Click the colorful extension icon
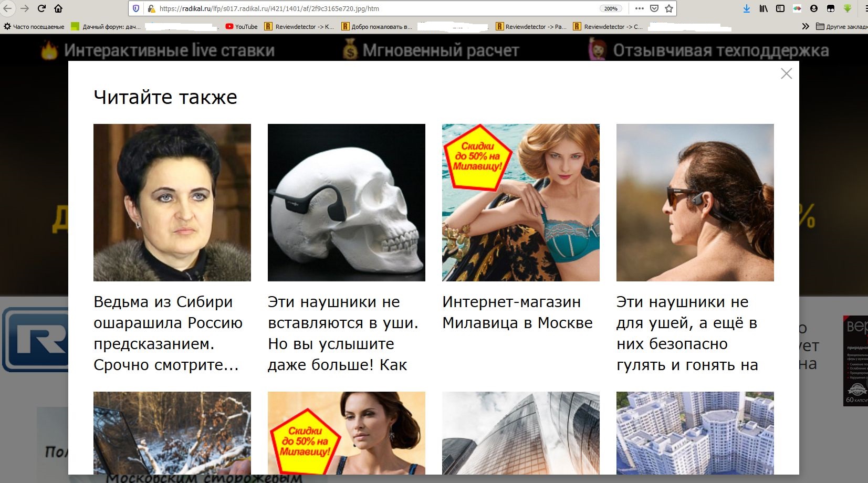 pos(797,8)
